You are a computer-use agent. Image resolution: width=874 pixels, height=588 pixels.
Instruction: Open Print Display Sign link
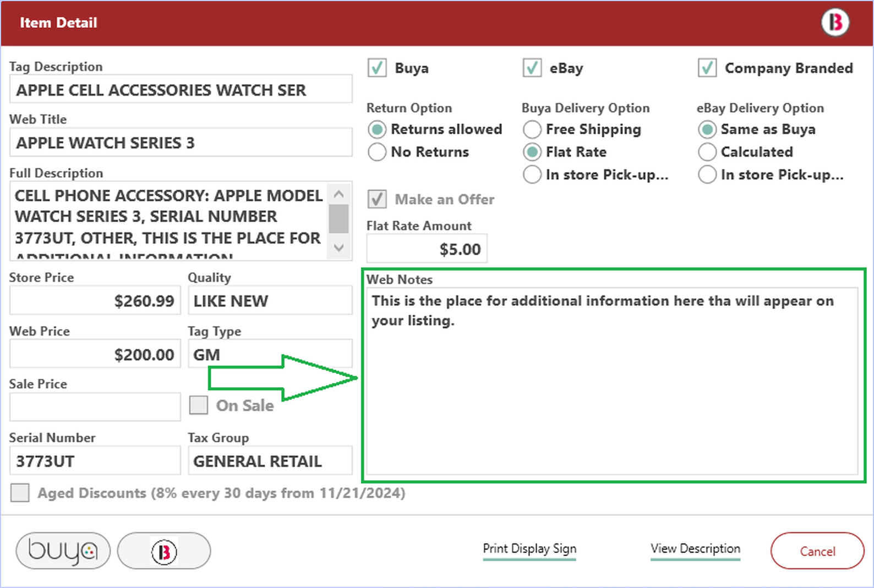(529, 549)
